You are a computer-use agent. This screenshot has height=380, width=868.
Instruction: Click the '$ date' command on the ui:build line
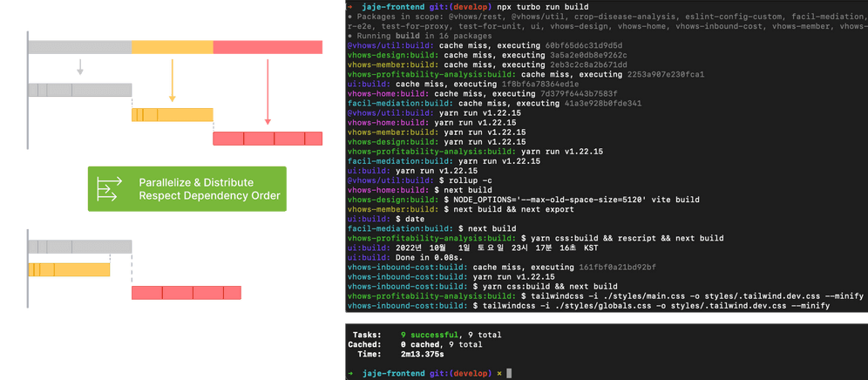click(x=410, y=219)
